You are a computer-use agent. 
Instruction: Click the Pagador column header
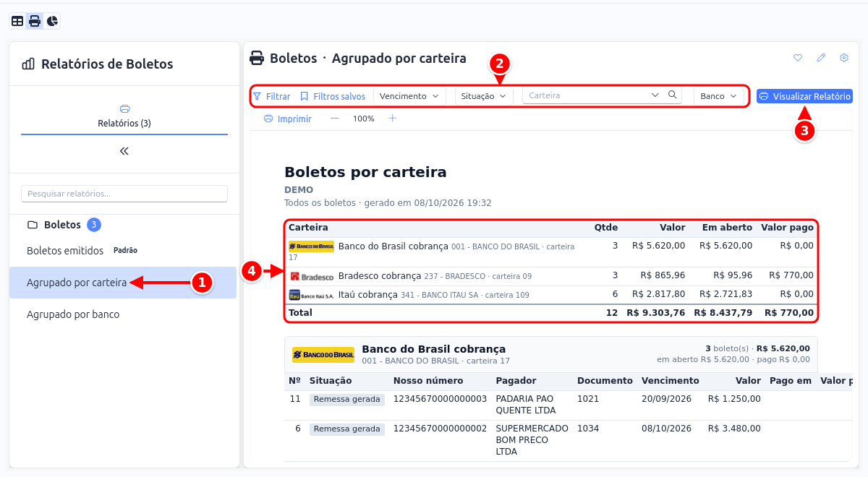[x=516, y=381]
